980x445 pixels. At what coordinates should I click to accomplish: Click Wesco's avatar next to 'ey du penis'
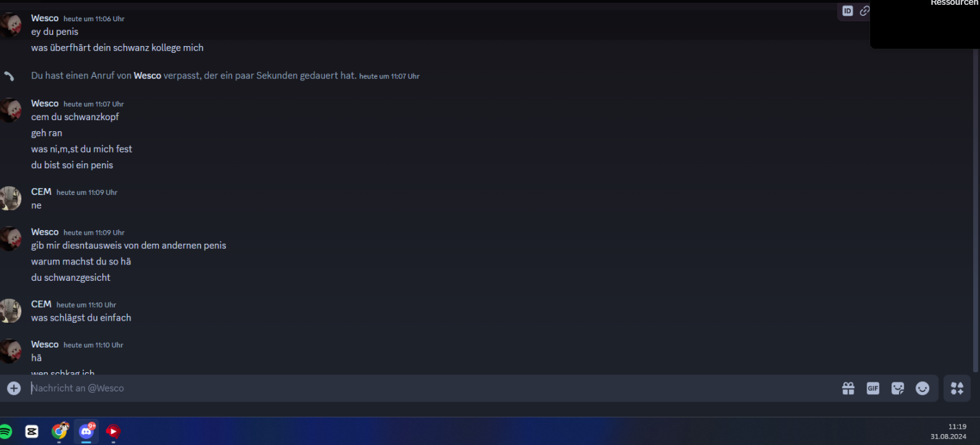pos(10,25)
